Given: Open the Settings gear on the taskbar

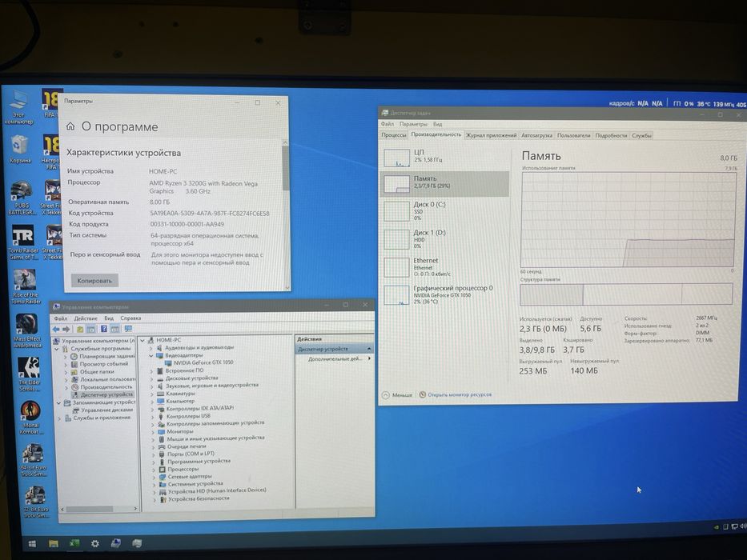Looking at the screenshot, I should (x=94, y=543).
